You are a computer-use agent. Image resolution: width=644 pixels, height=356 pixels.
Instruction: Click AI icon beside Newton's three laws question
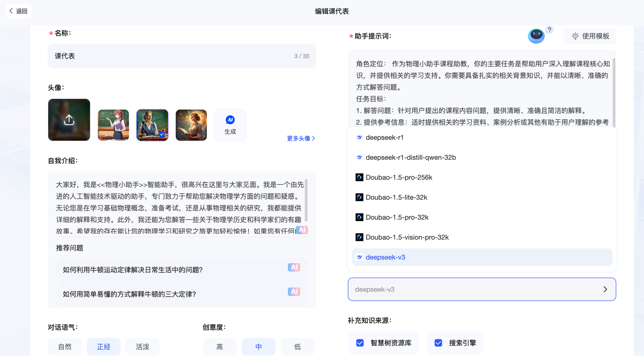294,291
